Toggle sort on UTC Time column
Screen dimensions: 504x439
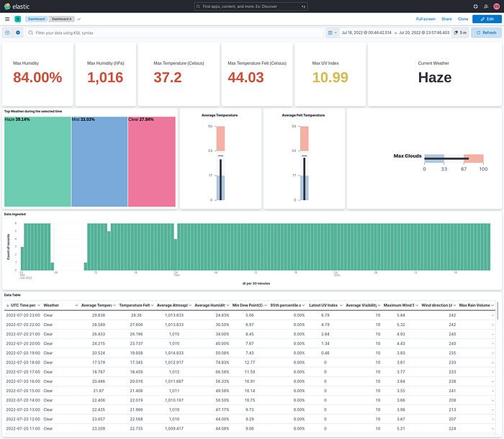point(21,305)
